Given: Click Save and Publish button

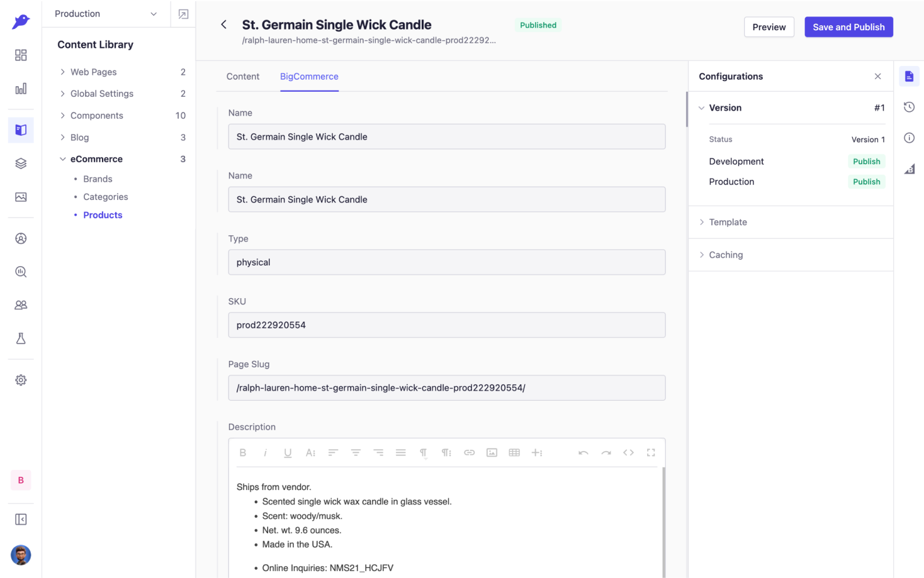Looking at the screenshot, I should pyautogui.click(x=848, y=27).
